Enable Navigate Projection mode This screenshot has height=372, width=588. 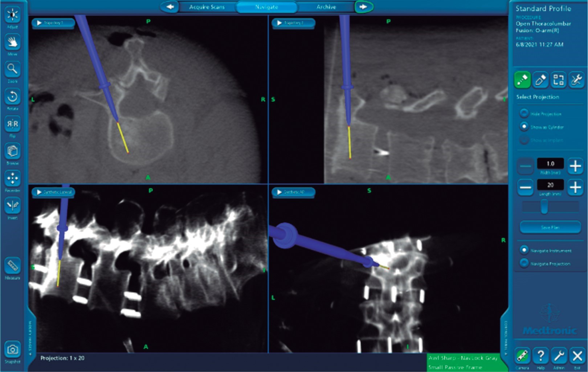(x=524, y=263)
